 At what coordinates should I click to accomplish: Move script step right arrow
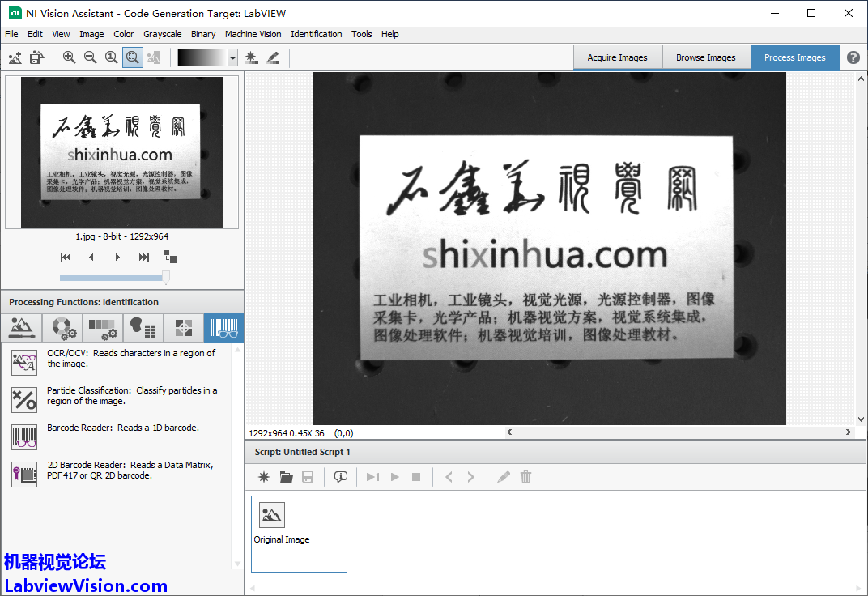click(x=470, y=477)
